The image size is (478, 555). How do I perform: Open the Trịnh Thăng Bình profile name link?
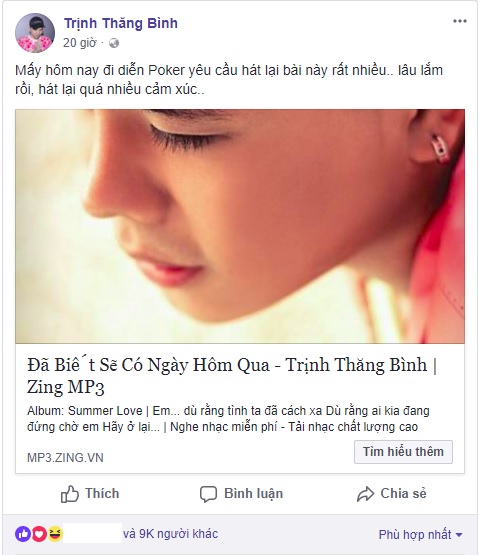(x=121, y=23)
